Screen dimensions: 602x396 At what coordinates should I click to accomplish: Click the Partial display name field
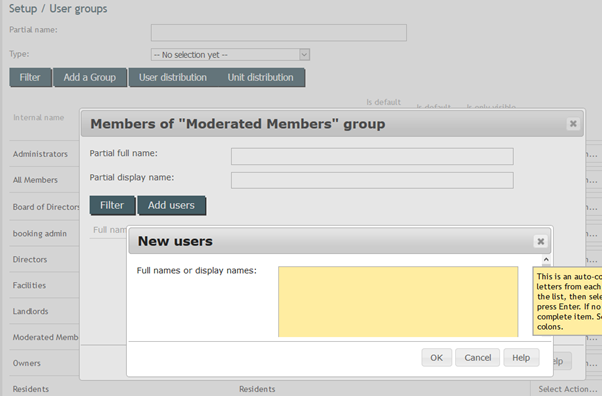point(372,180)
